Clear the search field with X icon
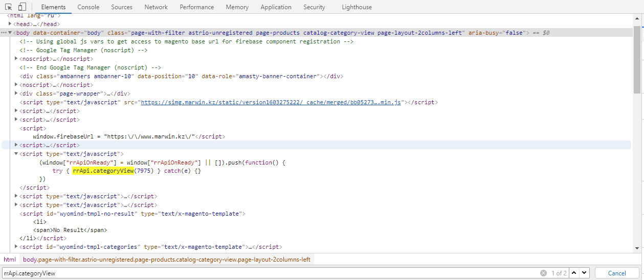This screenshot has height=280, width=644. [x=543, y=273]
